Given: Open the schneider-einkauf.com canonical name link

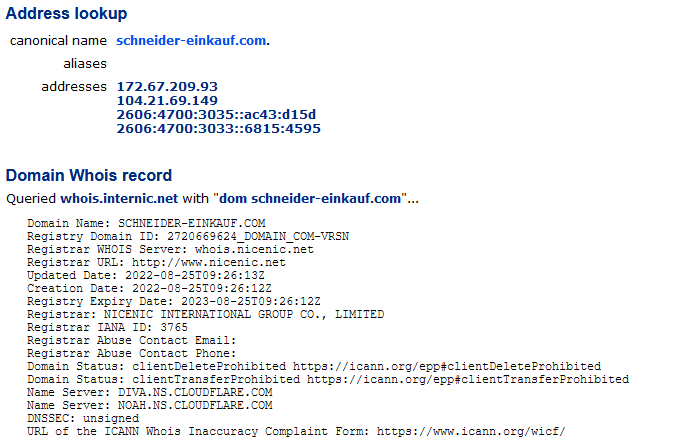Looking at the screenshot, I should coord(191,41).
